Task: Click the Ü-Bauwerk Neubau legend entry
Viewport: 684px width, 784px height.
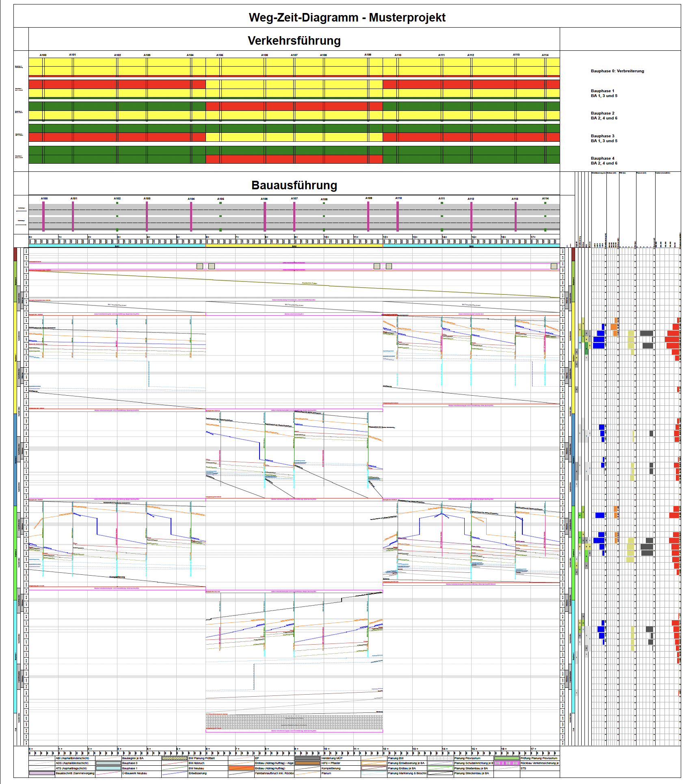Action: coord(134,773)
